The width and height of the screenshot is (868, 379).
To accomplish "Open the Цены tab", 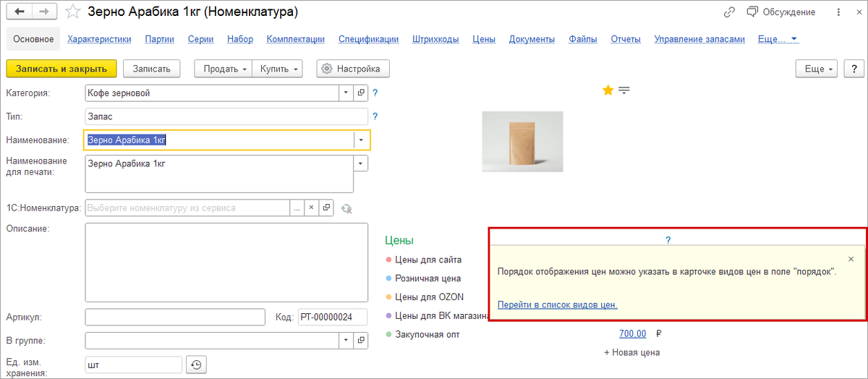I will point(484,39).
